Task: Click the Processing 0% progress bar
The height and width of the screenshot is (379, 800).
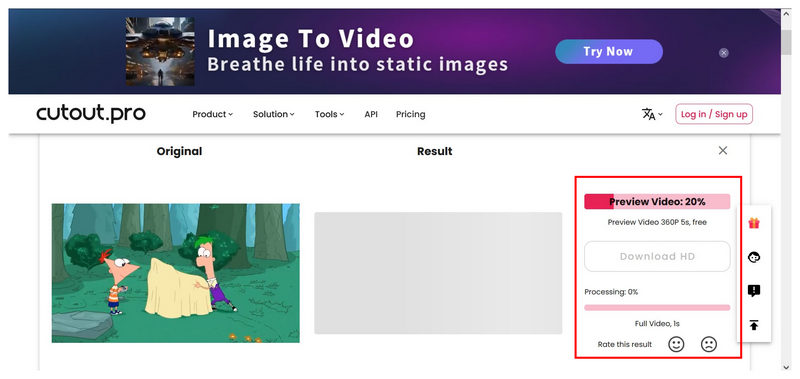Action: click(x=657, y=308)
